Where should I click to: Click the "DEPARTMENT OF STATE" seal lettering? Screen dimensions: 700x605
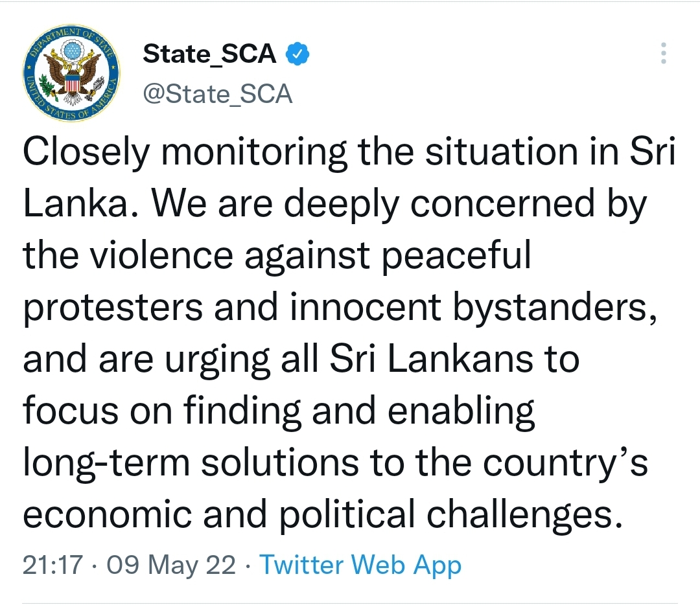(x=71, y=40)
